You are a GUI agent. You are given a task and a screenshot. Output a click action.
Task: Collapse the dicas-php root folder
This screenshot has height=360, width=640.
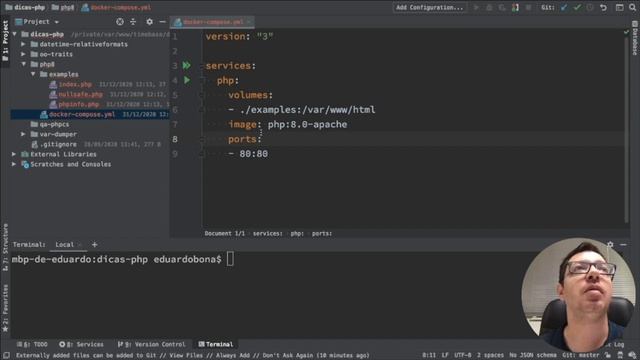pyautogui.click(x=15, y=34)
